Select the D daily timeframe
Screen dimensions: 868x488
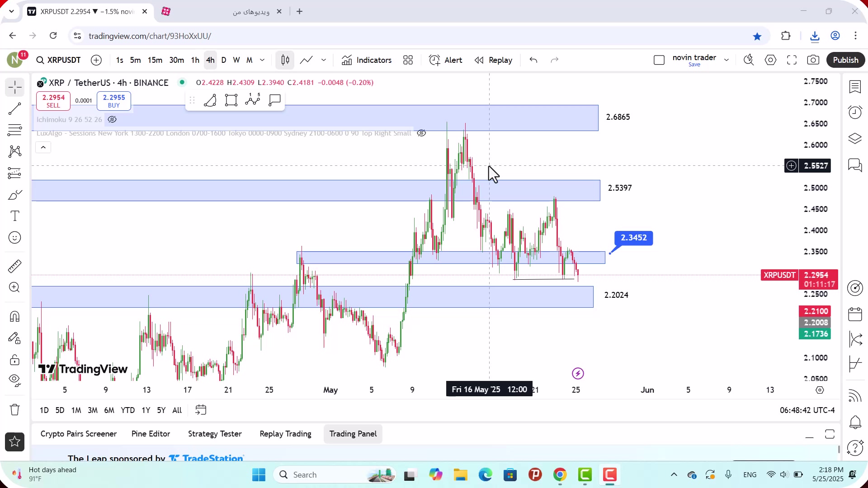point(224,60)
